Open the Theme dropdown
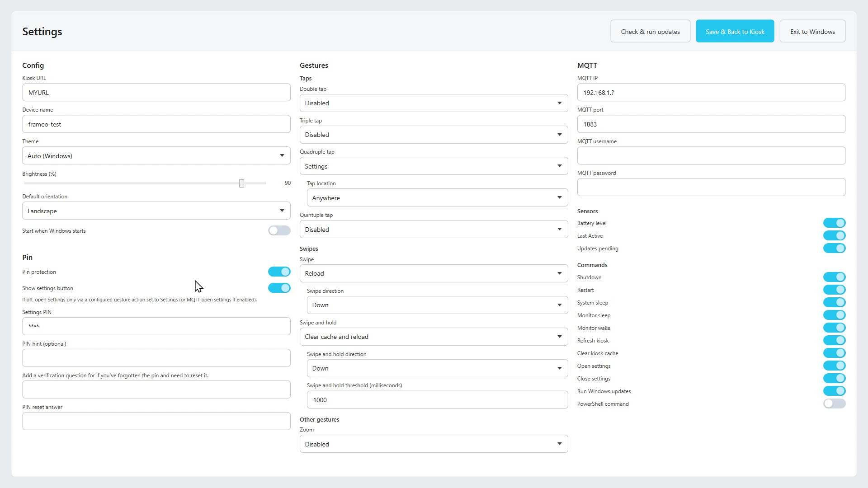This screenshot has width=868, height=488. pyautogui.click(x=156, y=156)
